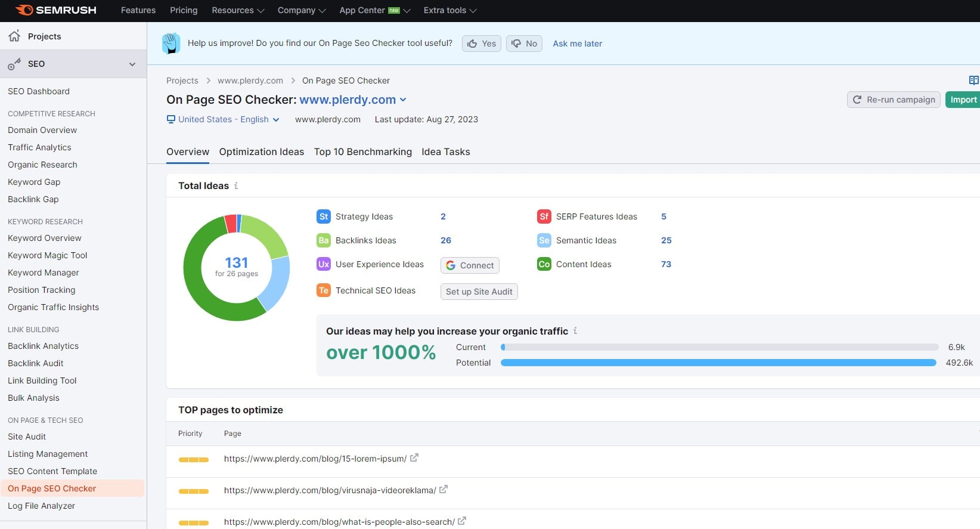The width and height of the screenshot is (980, 529).
Task: Open the www.plerdy.com project dropdown
Action: pyautogui.click(x=353, y=100)
